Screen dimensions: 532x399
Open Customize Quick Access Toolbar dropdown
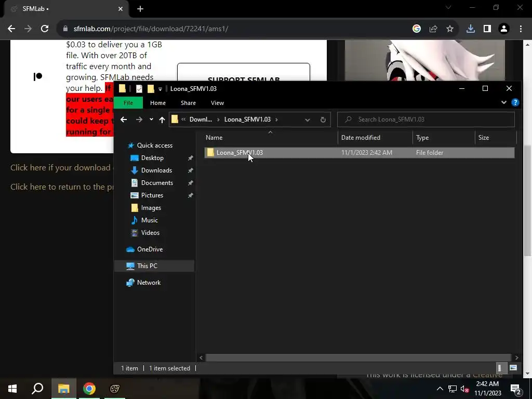[160, 89]
